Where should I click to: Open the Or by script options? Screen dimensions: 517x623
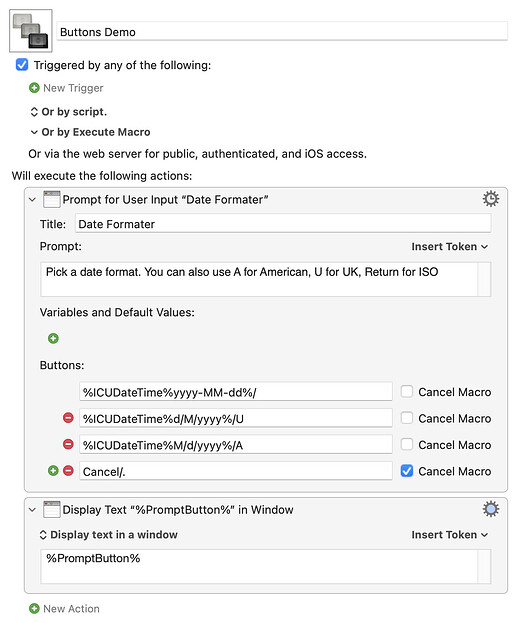69,112
